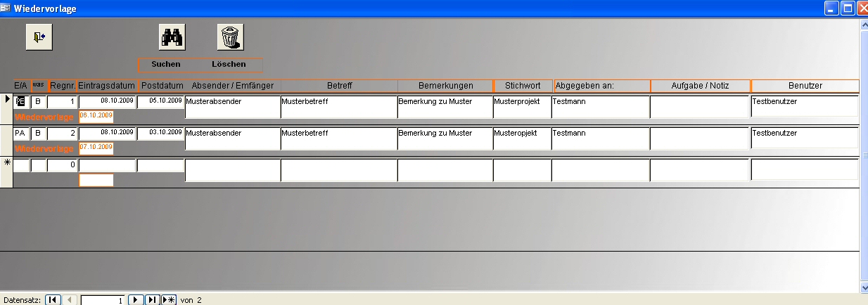868x305 pixels.
Task: Click the Eintragsdatum column header
Action: (106, 86)
